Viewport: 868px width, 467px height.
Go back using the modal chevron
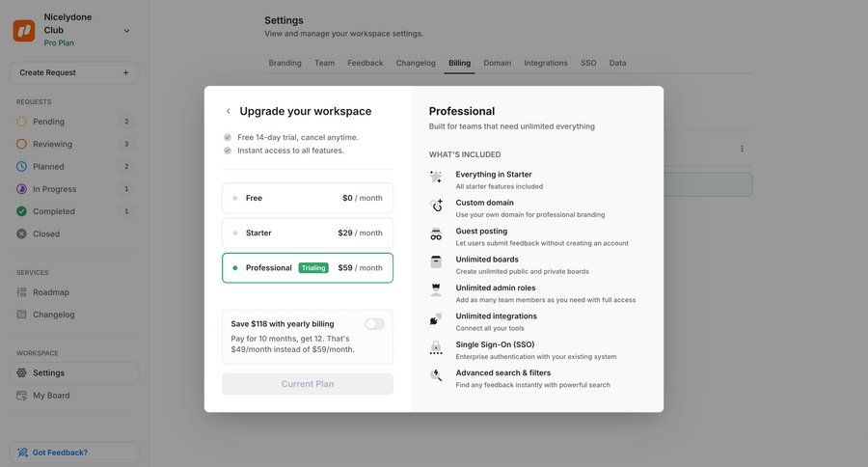(228, 111)
